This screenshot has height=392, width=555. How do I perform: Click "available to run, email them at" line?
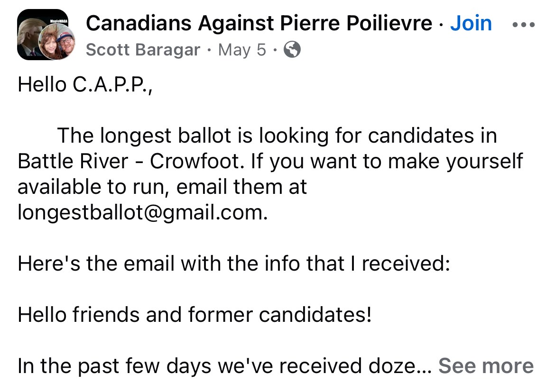(x=162, y=187)
